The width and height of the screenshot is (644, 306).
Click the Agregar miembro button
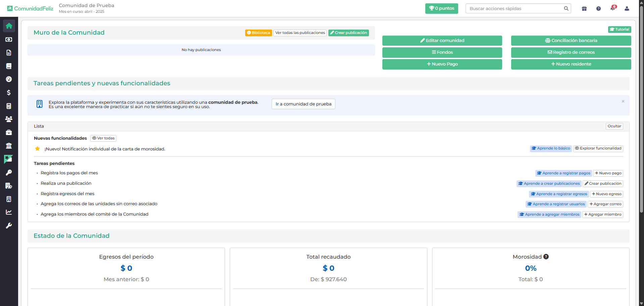(x=603, y=215)
